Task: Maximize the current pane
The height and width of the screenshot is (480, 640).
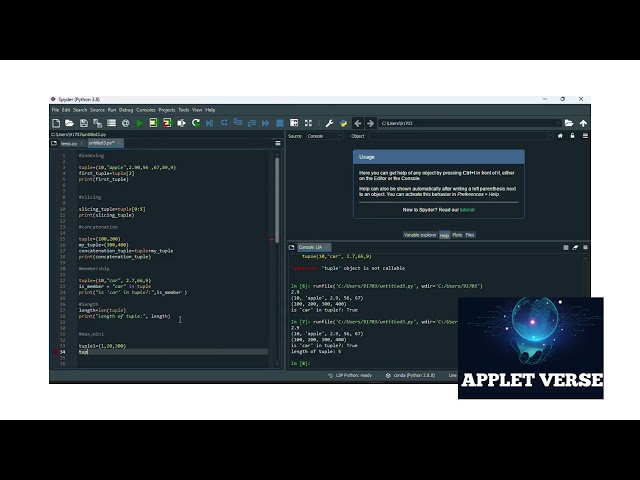Action: coord(294,123)
